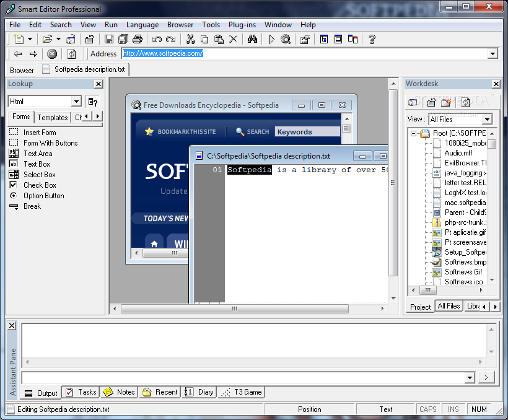Click the Save diskette icon
The height and width of the screenshot is (420, 508).
pos(109,39)
